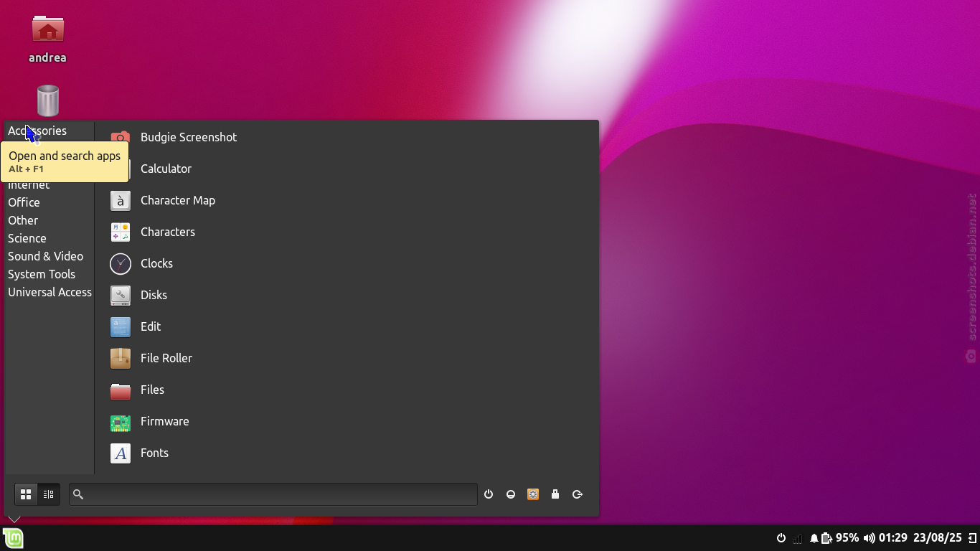Open settings via orange gear icon
The image size is (980, 551).
[x=533, y=494]
